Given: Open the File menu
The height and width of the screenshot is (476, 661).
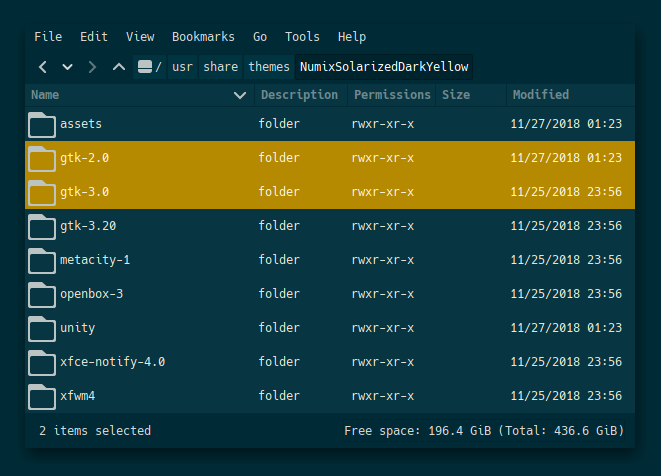Looking at the screenshot, I should pyautogui.click(x=48, y=37).
